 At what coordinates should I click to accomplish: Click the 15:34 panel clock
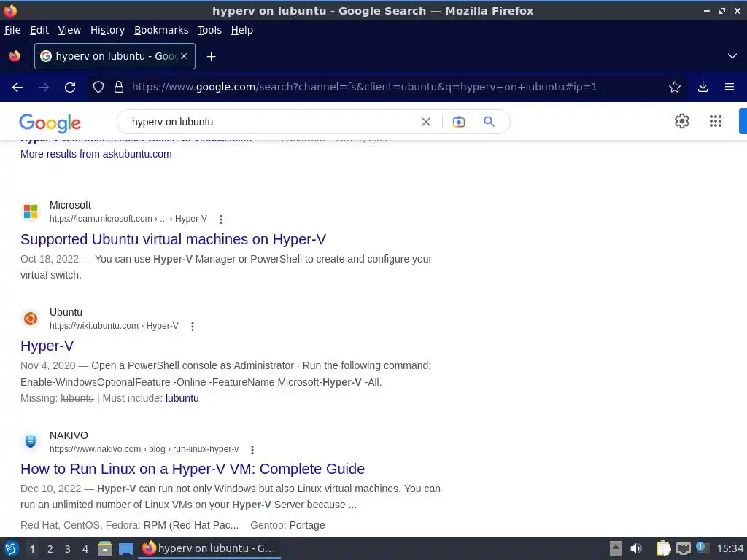click(x=729, y=548)
